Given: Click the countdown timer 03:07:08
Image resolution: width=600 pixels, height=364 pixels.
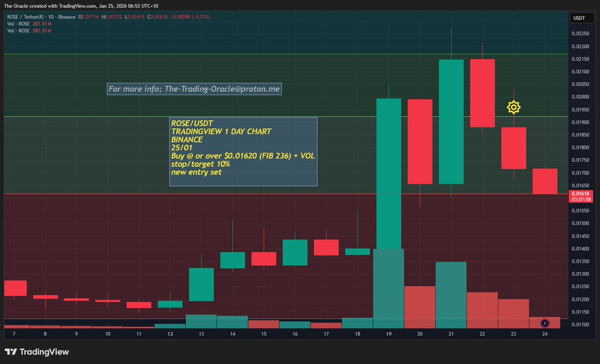Looking at the screenshot, I should (x=581, y=199).
